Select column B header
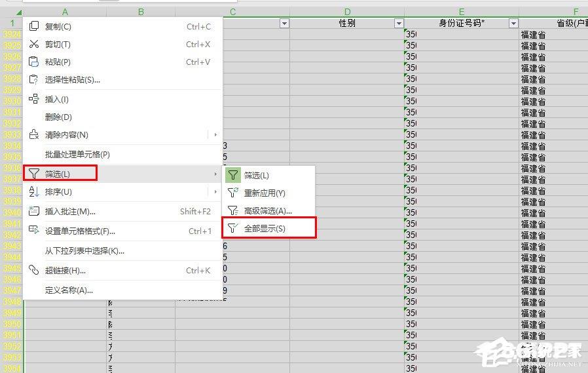 click(141, 12)
